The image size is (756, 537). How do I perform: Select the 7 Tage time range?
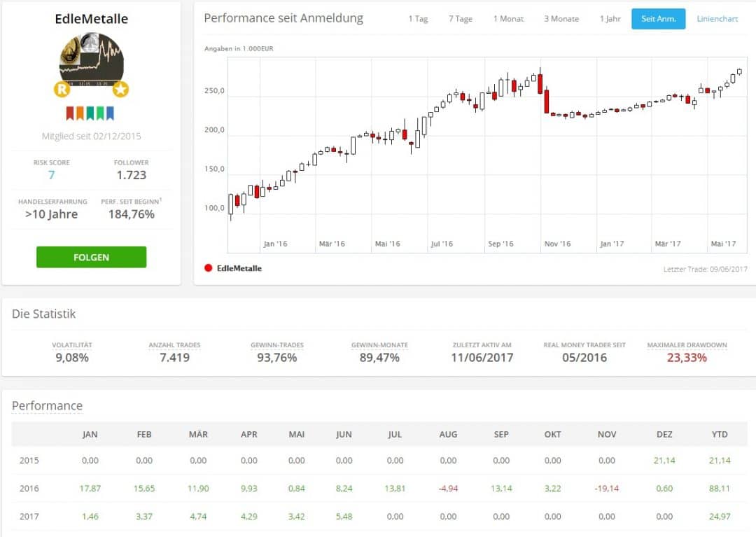click(460, 19)
